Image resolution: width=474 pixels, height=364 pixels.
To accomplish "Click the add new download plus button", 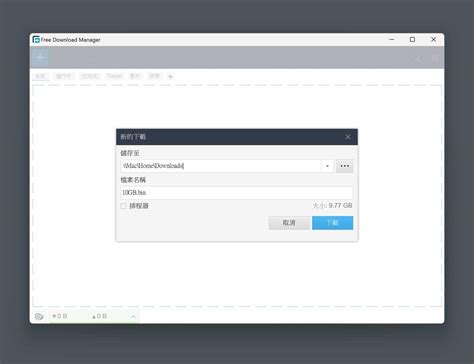I will point(40,58).
